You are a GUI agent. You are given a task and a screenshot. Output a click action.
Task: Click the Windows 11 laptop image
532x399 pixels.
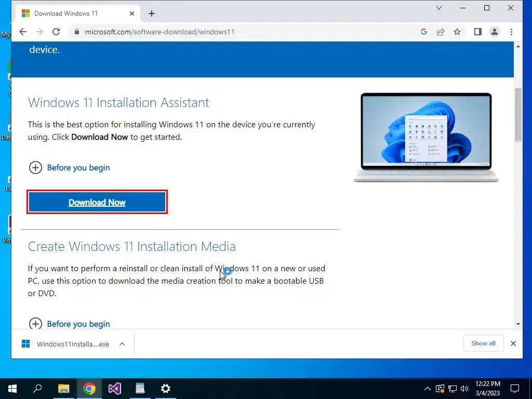(x=426, y=137)
